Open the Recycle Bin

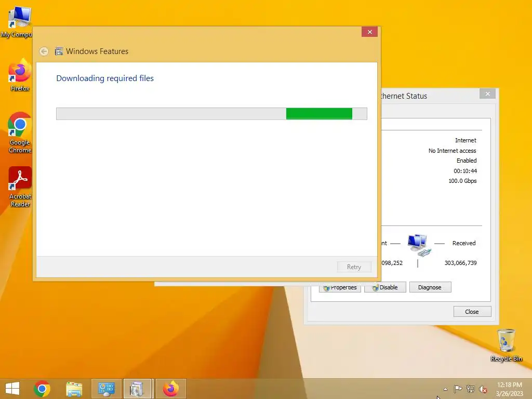click(506, 345)
